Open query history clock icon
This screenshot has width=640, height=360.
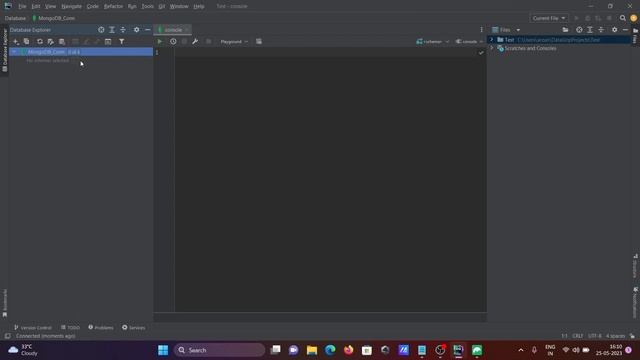click(173, 42)
